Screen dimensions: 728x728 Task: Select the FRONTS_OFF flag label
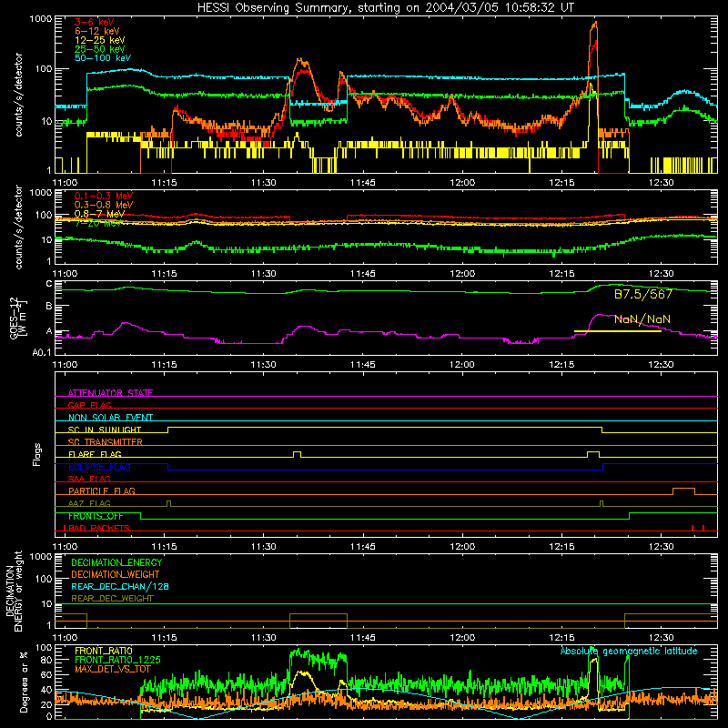(x=96, y=516)
